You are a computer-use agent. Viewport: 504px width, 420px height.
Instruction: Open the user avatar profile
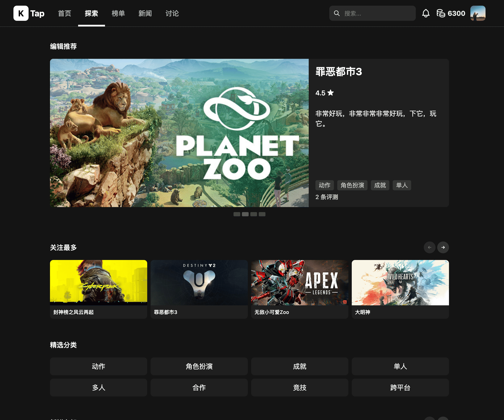pyautogui.click(x=478, y=13)
